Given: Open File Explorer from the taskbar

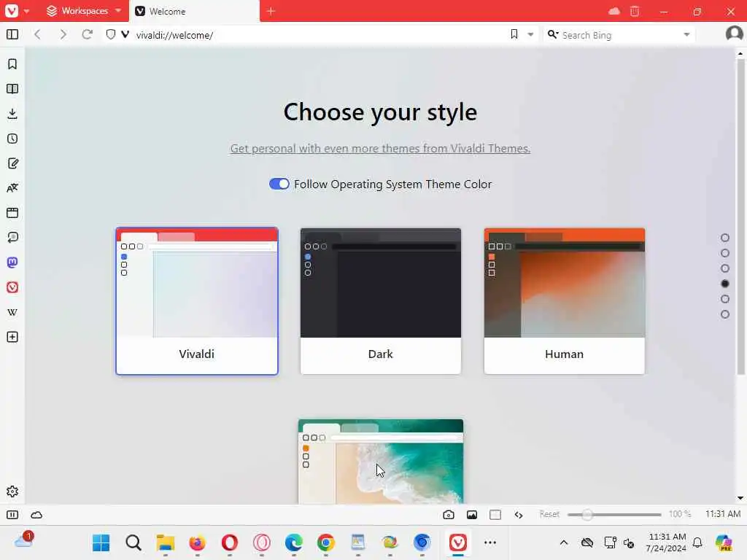Looking at the screenshot, I should click(x=166, y=542).
